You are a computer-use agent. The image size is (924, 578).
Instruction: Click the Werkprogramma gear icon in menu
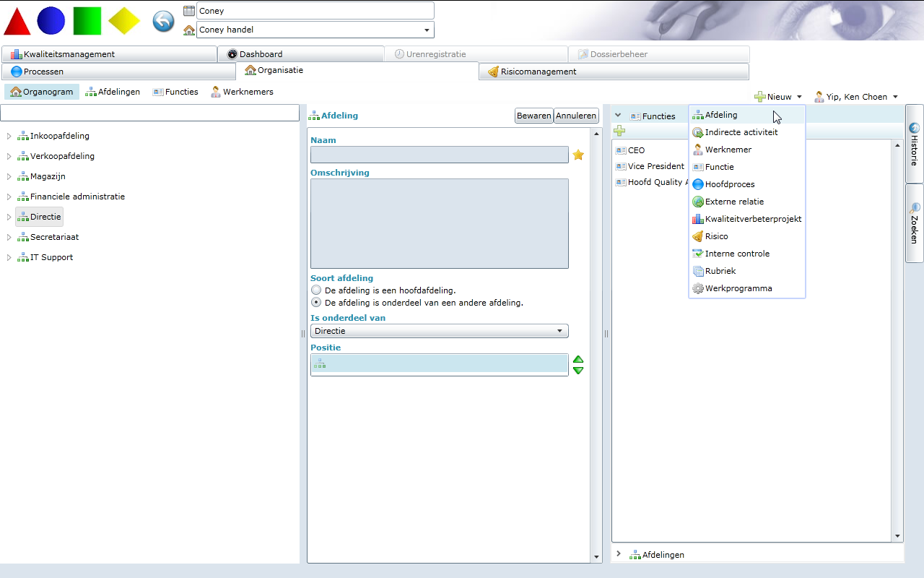(x=698, y=288)
